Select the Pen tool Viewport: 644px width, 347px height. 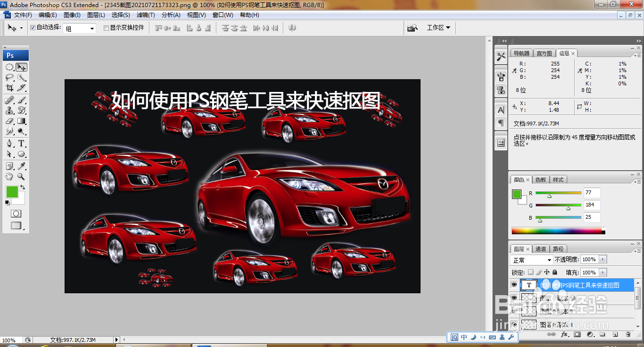click(x=9, y=144)
